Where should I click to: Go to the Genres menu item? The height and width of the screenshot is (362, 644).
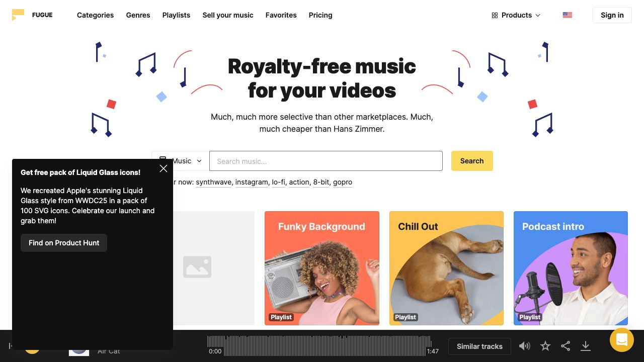point(138,15)
